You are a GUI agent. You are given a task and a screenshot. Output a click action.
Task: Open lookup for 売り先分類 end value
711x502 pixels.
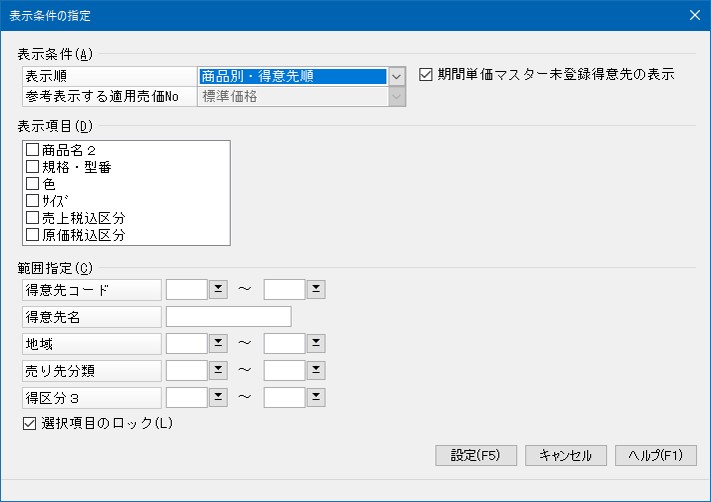point(316,370)
